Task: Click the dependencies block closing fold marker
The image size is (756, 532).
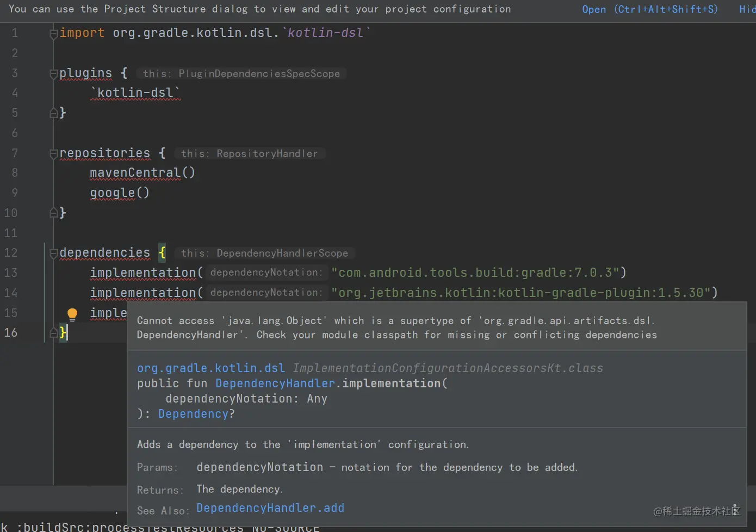Action: (53, 332)
